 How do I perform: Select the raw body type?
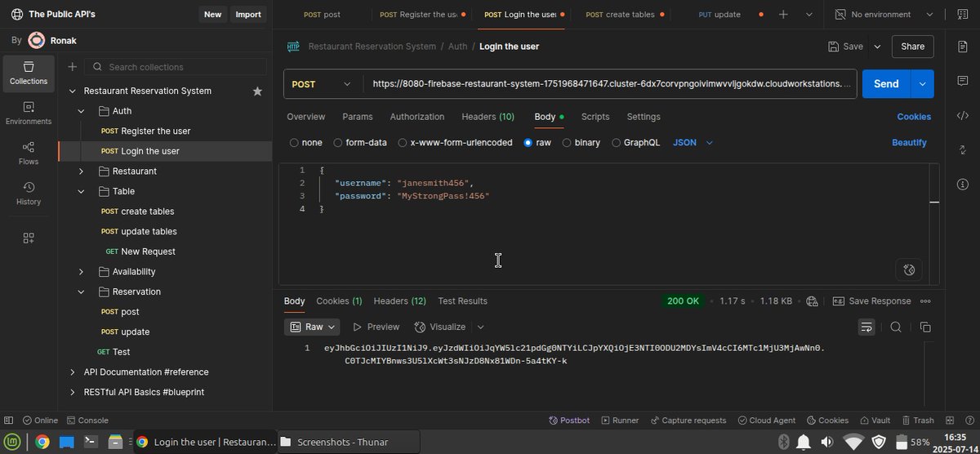(537, 142)
